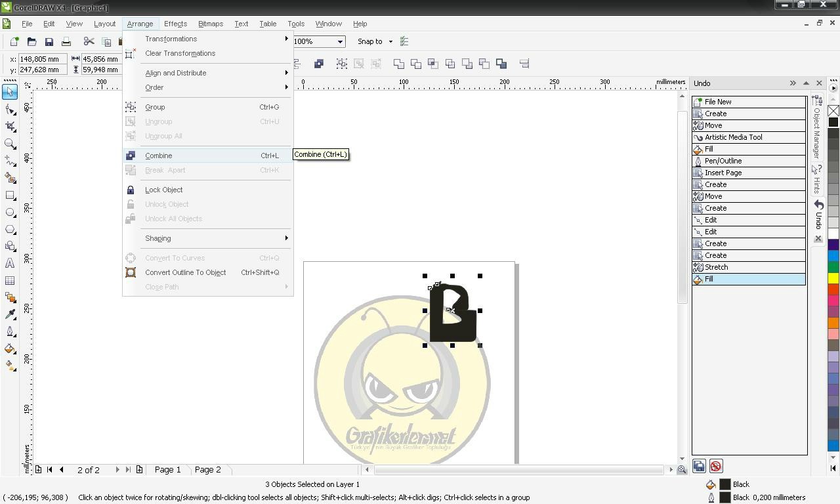Select the Pick tool in the toolbox
The width and height of the screenshot is (840, 504).
coord(10,92)
